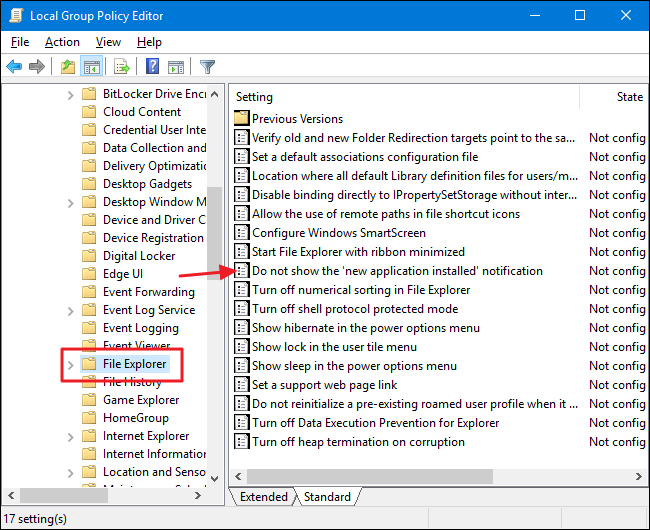Click policy icon beside Set a support web page link
The image size is (650, 530).
point(242,385)
